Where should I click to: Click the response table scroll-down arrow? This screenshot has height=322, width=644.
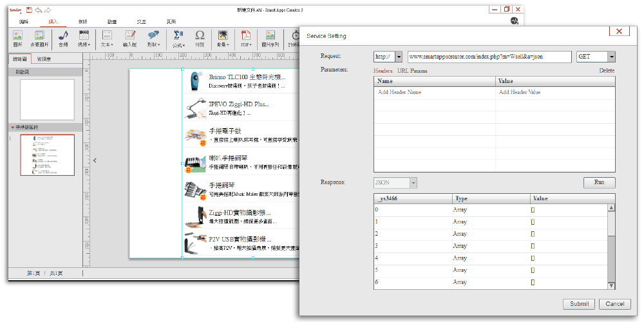pyautogui.click(x=611, y=285)
